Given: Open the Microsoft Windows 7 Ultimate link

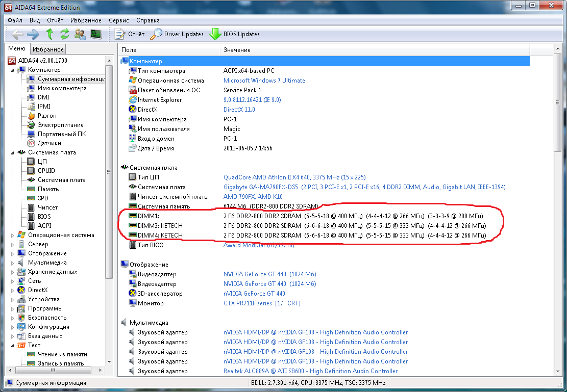Looking at the screenshot, I should pos(264,81).
